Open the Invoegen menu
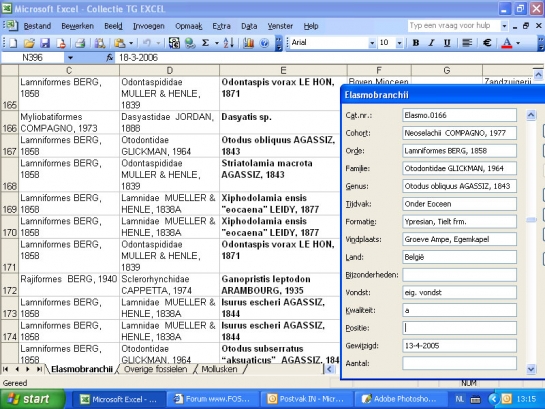 (148, 26)
